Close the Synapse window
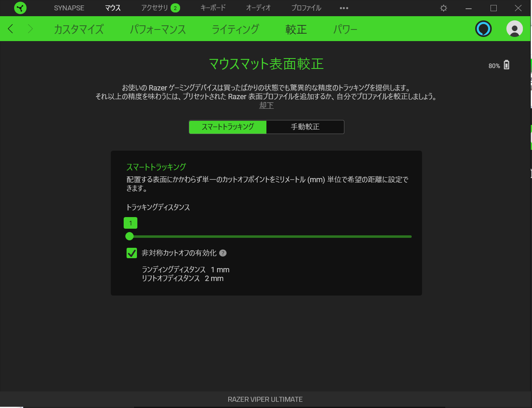532x408 pixels. click(x=518, y=8)
